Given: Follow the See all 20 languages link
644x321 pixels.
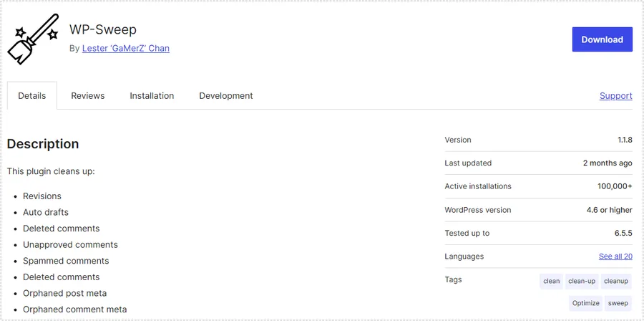Looking at the screenshot, I should click(615, 257).
